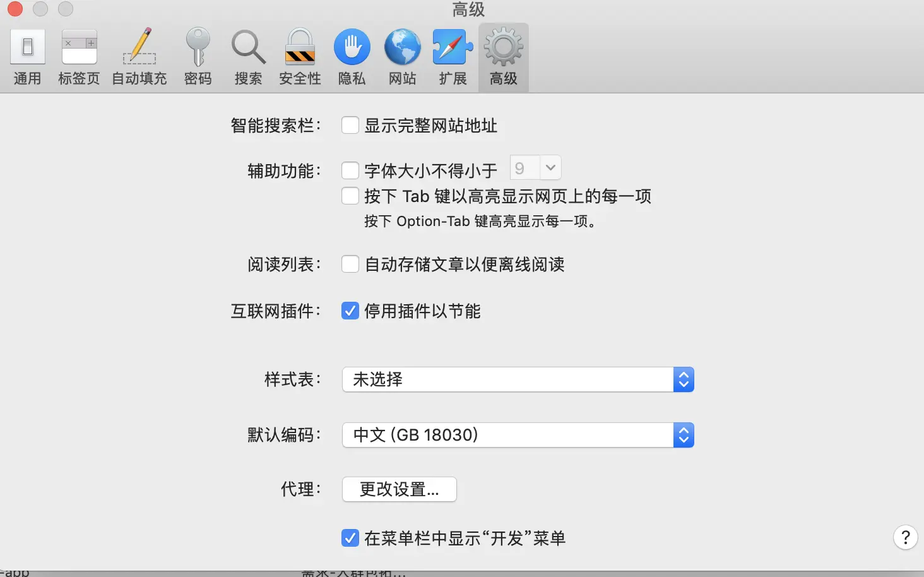Click the help question mark button

pyautogui.click(x=906, y=537)
